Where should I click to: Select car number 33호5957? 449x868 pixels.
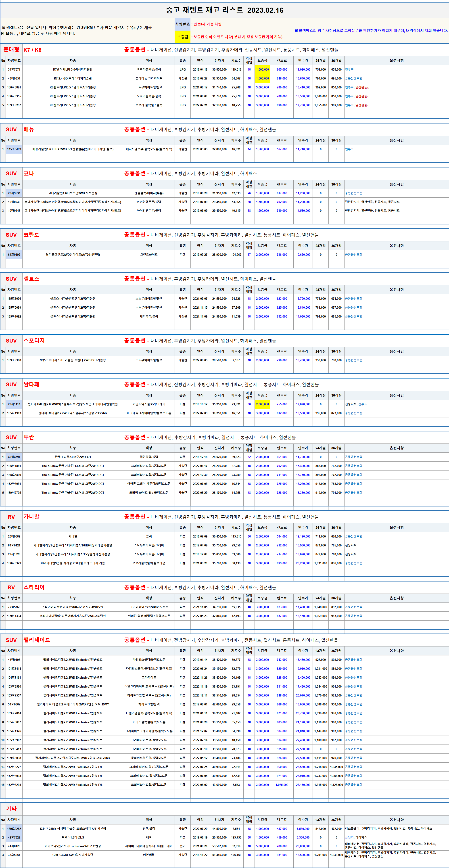point(14,855)
